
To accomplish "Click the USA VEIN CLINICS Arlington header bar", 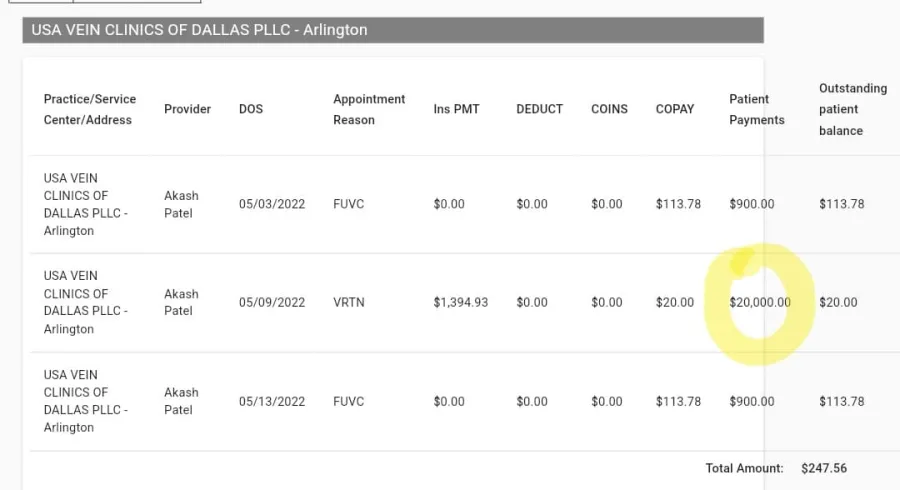I will [x=393, y=30].
